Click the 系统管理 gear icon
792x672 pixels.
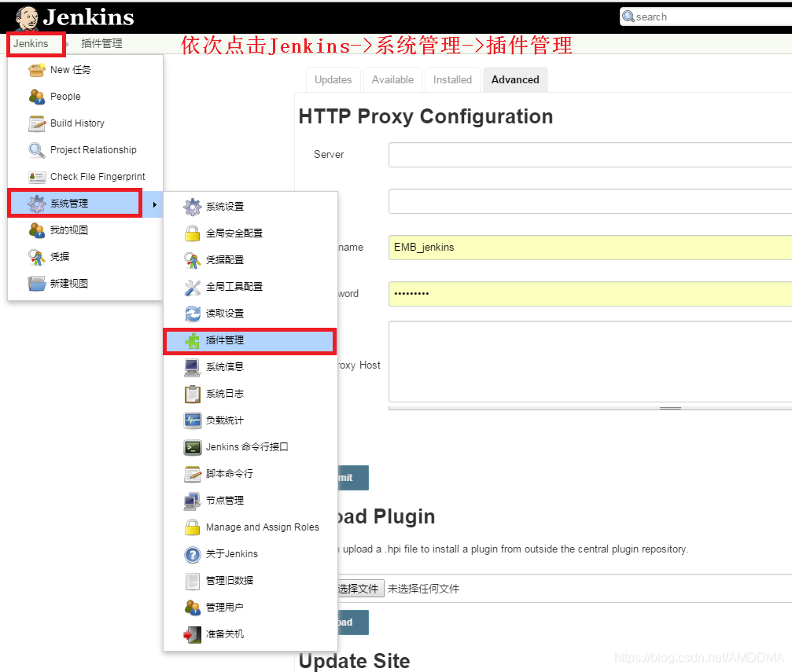(37, 204)
